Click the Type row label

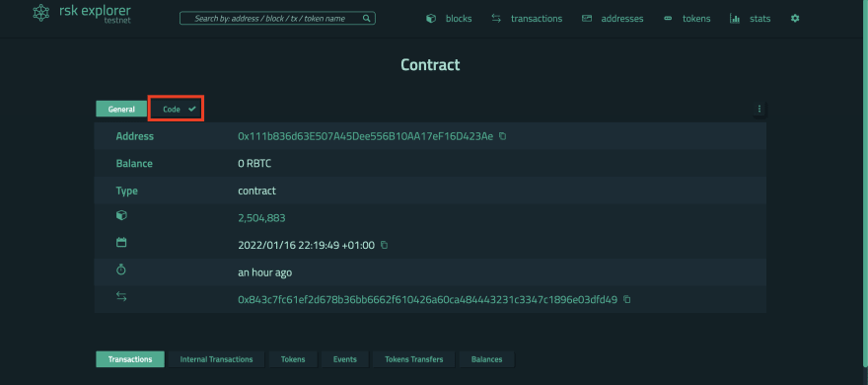click(x=127, y=191)
